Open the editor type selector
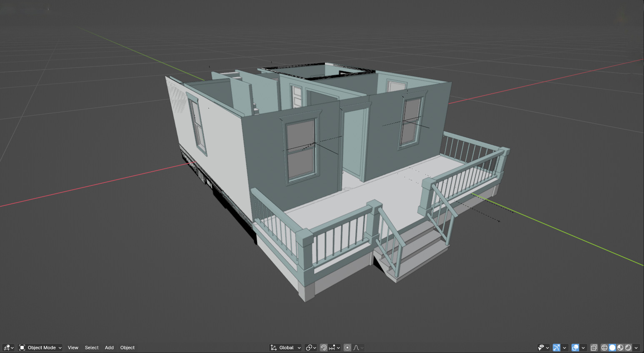 pyautogui.click(x=8, y=348)
